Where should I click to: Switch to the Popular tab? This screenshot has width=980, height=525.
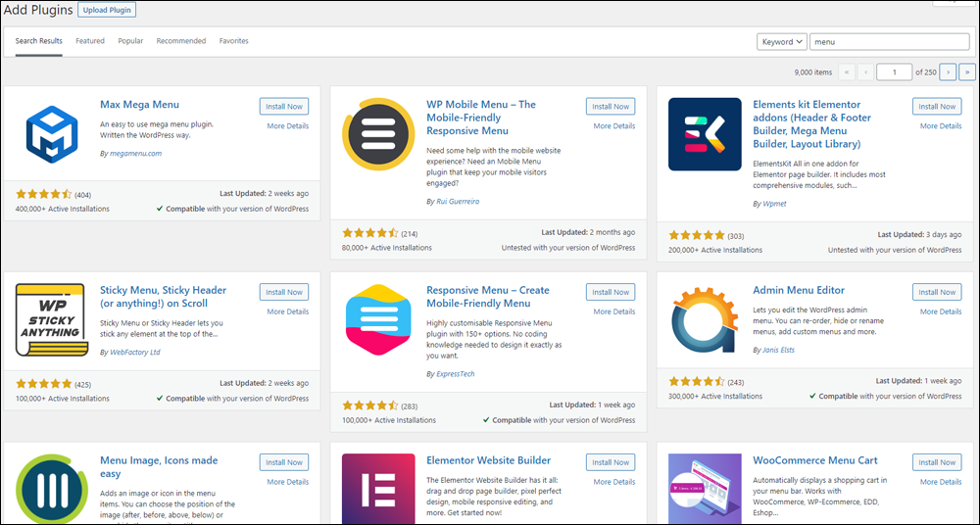[130, 41]
